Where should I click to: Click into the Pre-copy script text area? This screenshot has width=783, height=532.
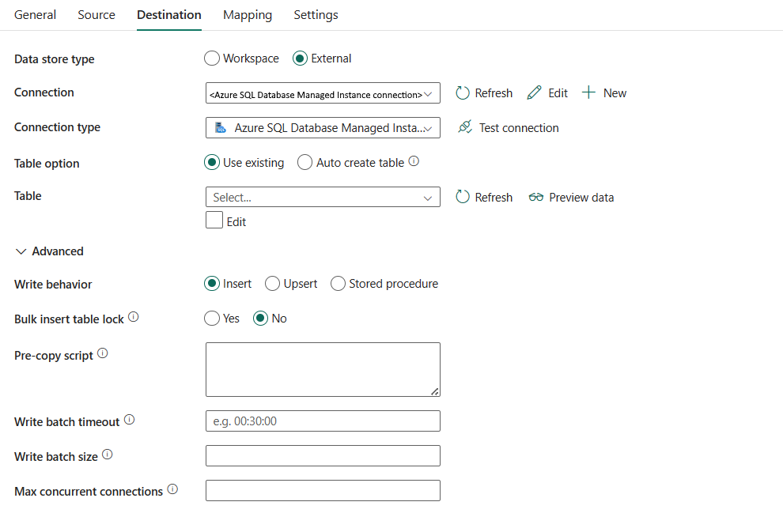pyautogui.click(x=323, y=369)
